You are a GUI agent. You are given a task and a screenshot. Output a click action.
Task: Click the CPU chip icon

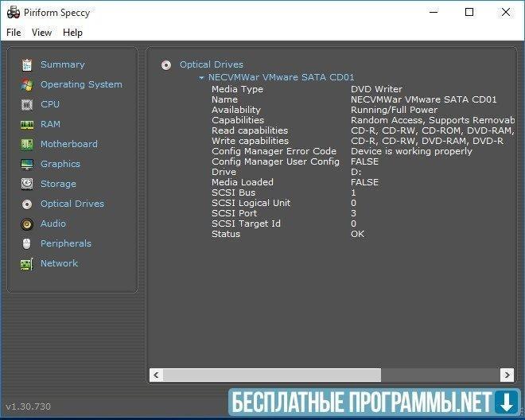pyautogui.click(x=27, y=104)
